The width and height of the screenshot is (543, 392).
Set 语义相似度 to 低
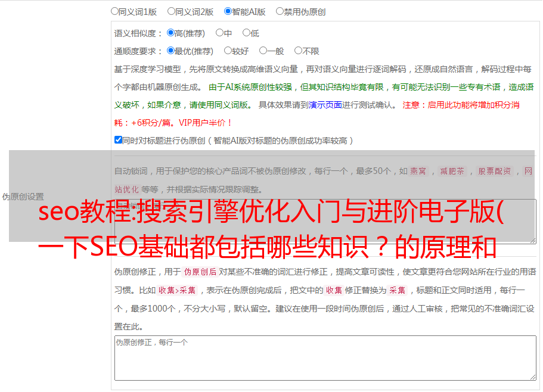click(246, 33)
